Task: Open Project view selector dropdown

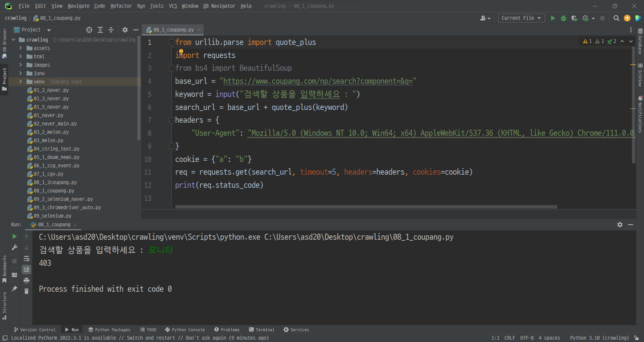Action: (32, 30)
